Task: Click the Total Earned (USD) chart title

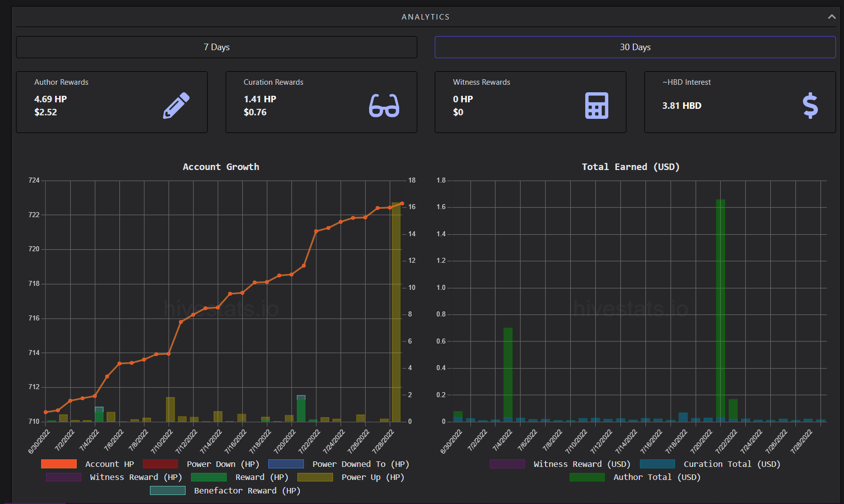Action: [x=630, y=167]
